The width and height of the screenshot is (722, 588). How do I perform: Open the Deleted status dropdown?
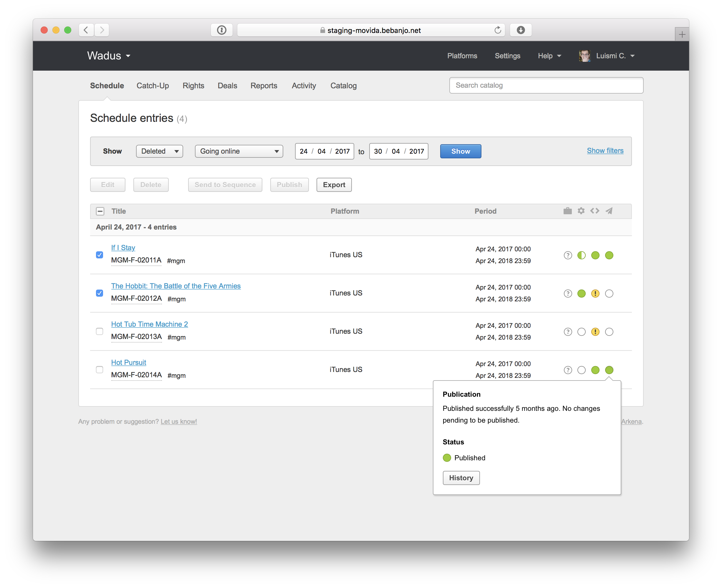pos(160,151)
